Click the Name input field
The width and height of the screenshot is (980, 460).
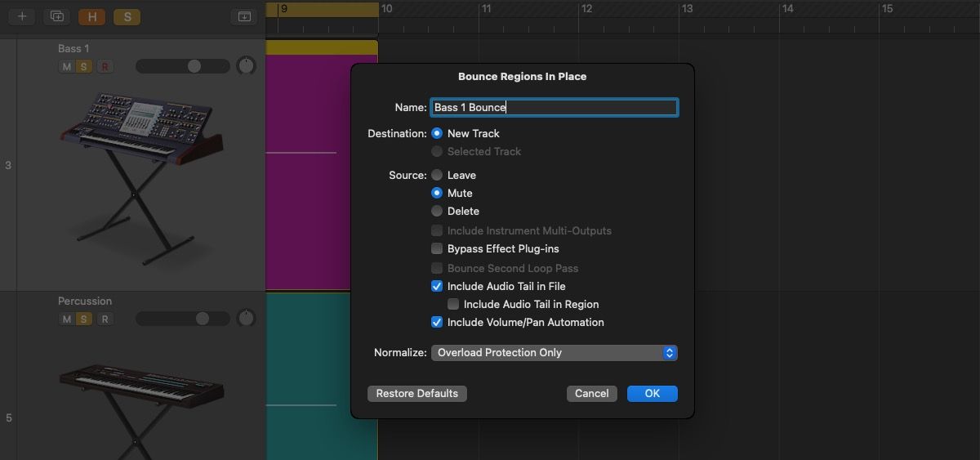pyautogui.click(x=555, y=107)
